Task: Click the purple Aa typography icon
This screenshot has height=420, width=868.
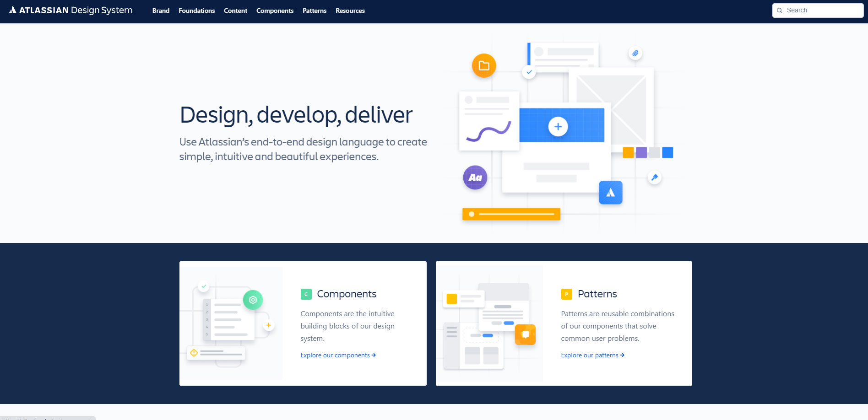Action: [x=475, y=178]
